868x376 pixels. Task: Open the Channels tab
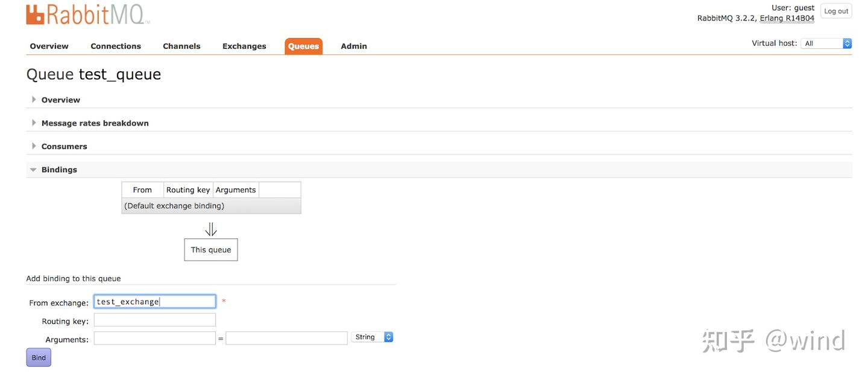click(181, 45)
